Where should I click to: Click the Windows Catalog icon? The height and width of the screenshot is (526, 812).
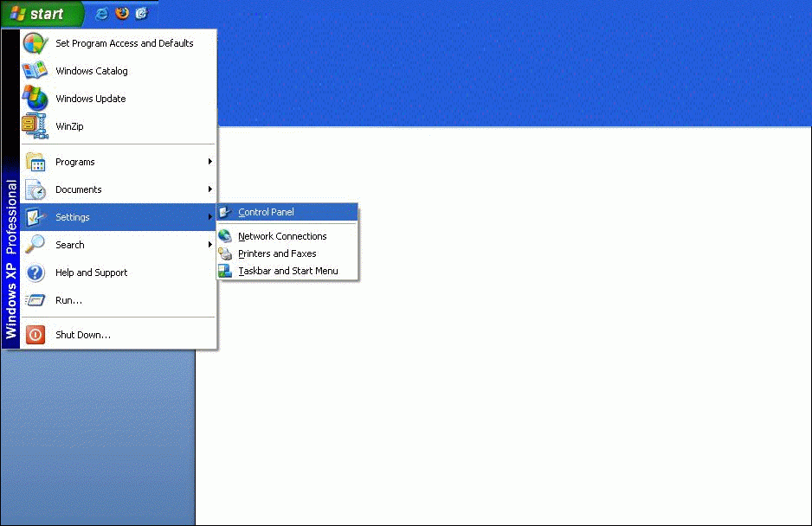[35, 70]
